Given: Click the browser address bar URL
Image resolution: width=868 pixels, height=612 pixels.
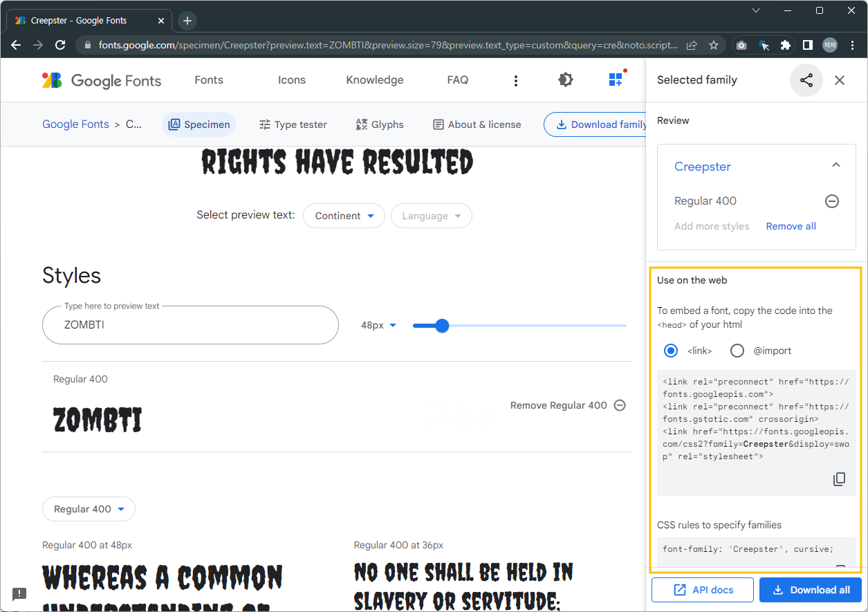Looking at the screenshot, I should tap(388, 45).
